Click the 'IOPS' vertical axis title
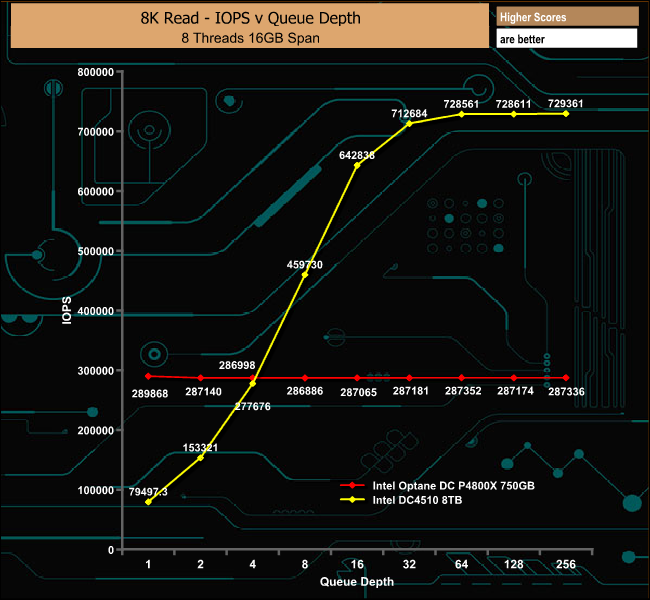 pos(67,310)
